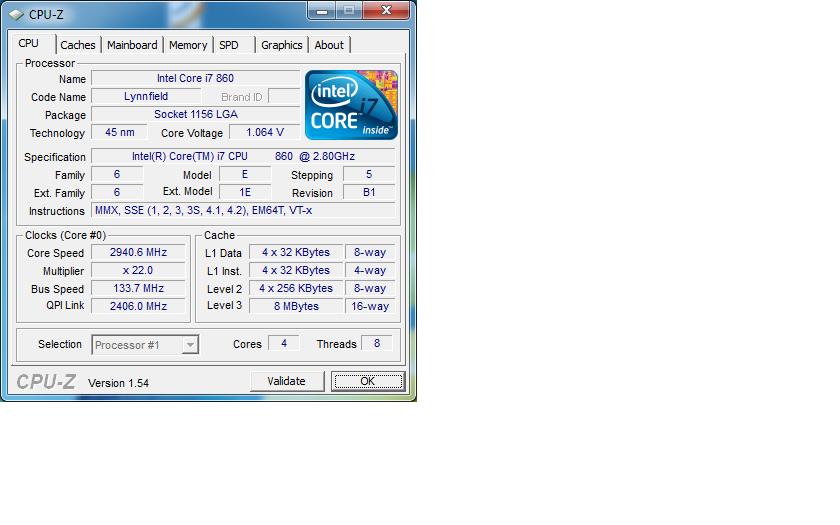The height and width of the screenshot is (525, 840).
Task: Click the Instructions field 'MMX, SSE...'
Action: coord(243,210)
